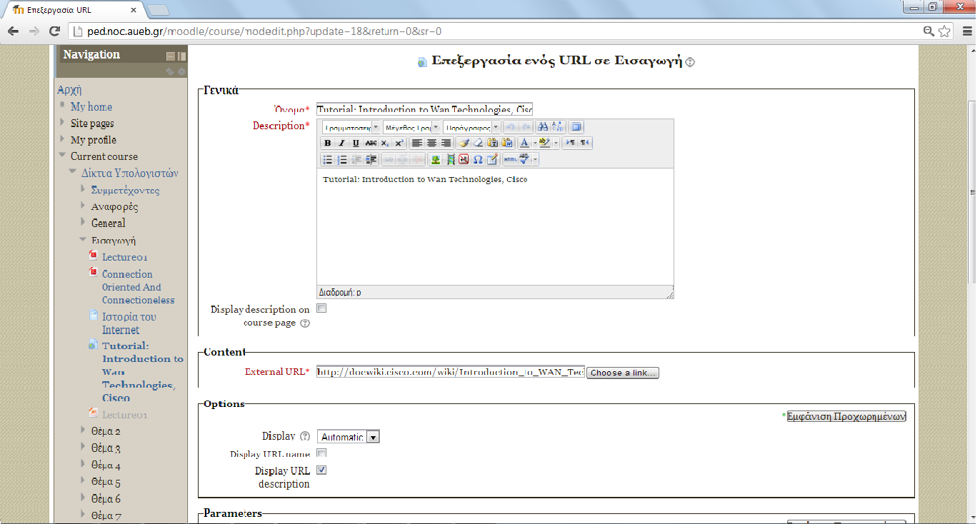
Task: Click the Όνομα name input field
Action: point(425,109)
